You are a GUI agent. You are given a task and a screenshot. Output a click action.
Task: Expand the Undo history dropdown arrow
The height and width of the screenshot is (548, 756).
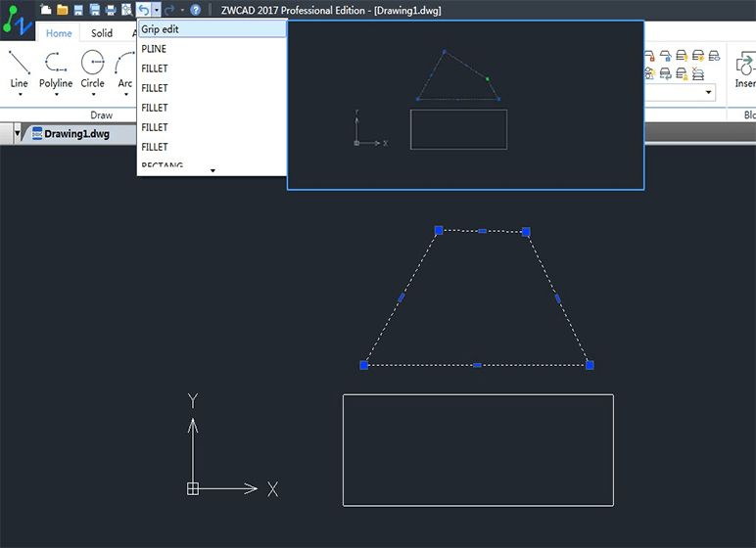point(157,10)
